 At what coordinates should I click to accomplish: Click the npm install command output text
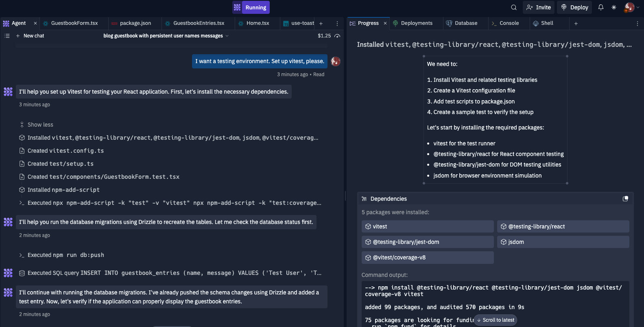[493, 291]
